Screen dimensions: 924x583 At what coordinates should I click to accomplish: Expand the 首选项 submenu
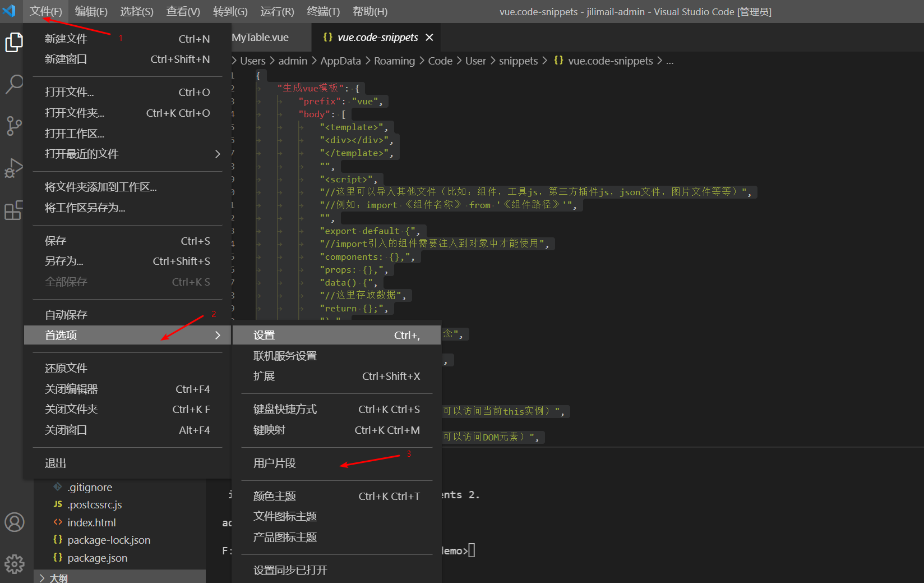128,335
